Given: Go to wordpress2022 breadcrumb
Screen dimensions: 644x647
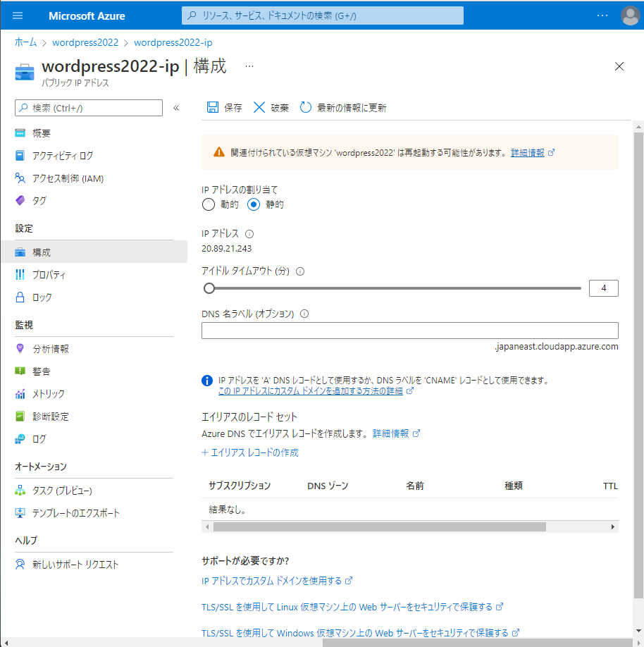Looking at the screenshot, I should [x=85, y=42].
